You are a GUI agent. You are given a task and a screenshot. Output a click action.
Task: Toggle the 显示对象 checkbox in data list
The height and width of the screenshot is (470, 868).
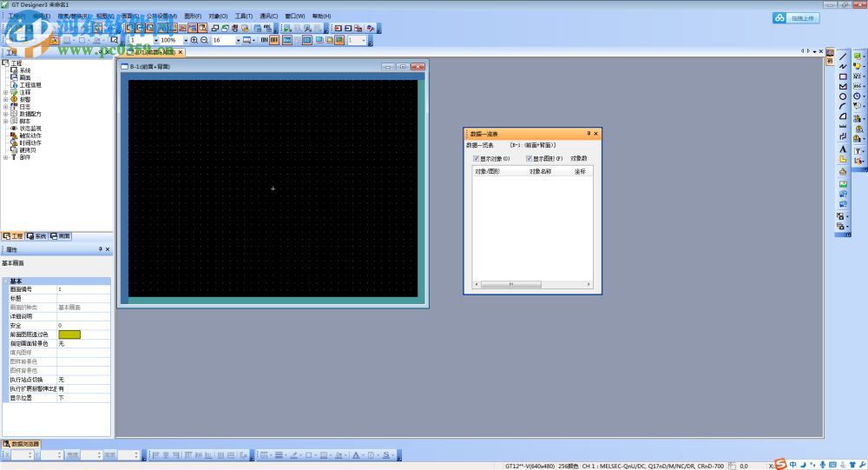click(476, 158)
